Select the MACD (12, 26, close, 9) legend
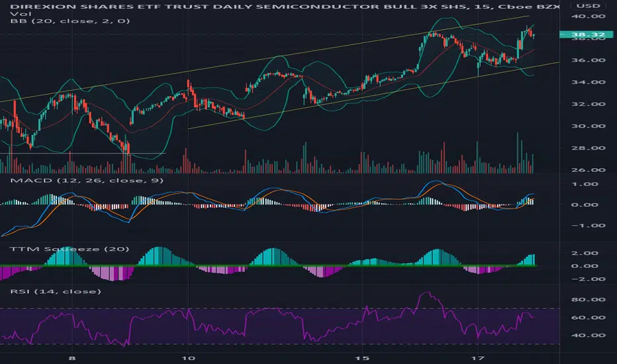617x364 pixels. tap(87, 180)
